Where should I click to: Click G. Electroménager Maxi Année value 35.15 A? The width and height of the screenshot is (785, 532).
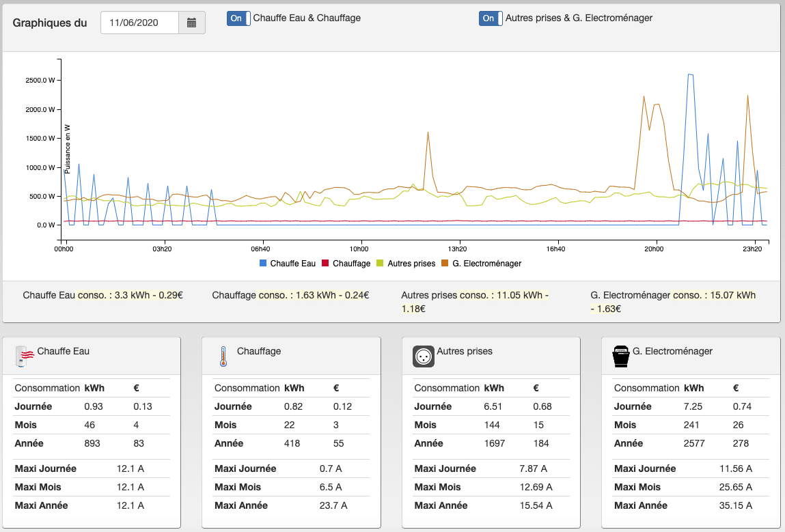[x=736, y=505]
